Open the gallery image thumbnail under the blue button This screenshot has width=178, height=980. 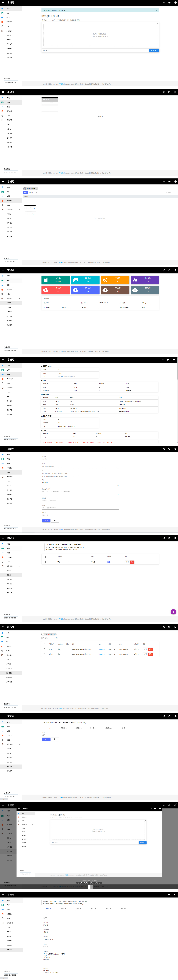[30, 208]
